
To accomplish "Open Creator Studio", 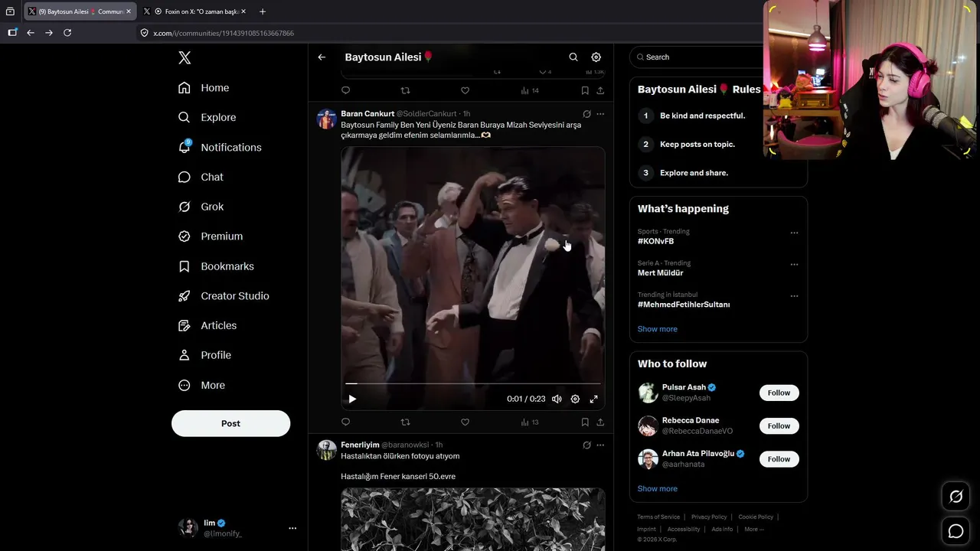I will (x=224, y=296).
